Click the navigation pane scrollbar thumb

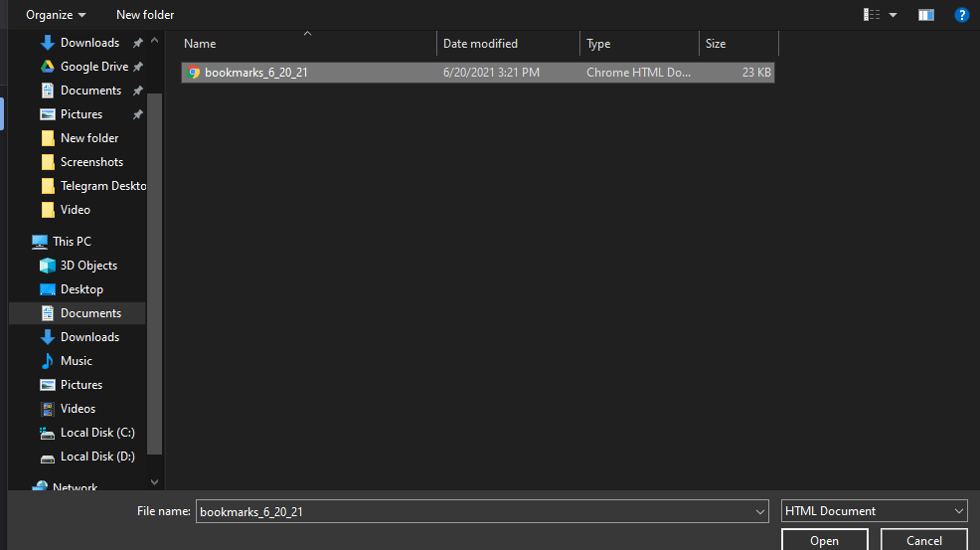click(154, 275)
